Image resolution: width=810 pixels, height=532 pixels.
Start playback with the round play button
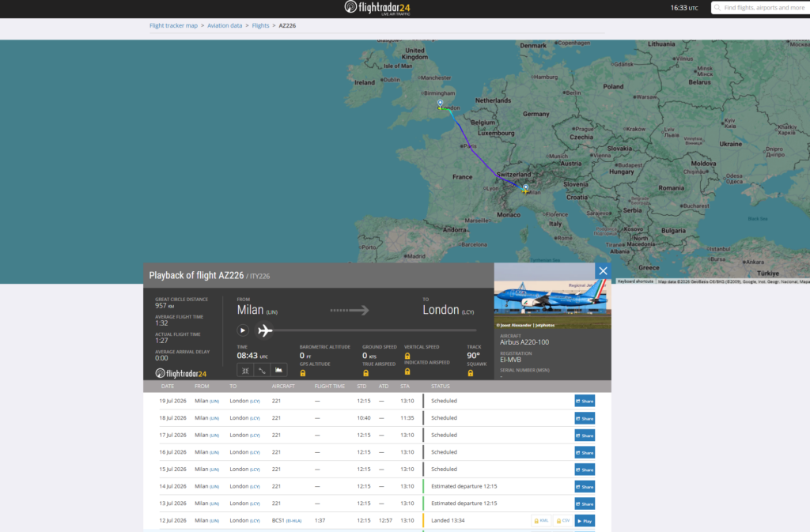[x=243, y=330]
